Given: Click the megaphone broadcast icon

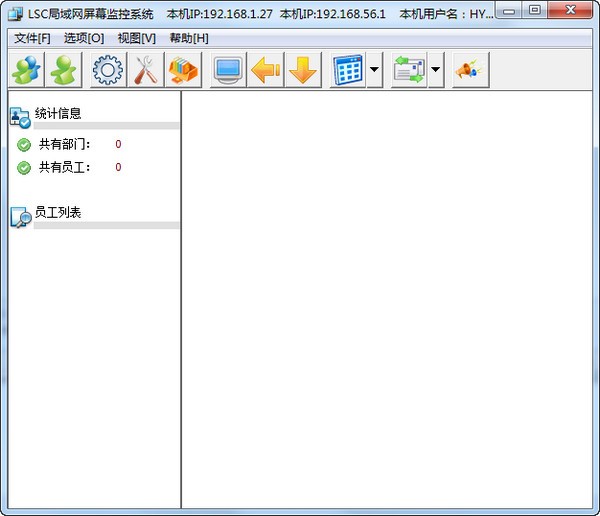Looking at the screenshot, I should pyautogui.click(x=470, y=70).
